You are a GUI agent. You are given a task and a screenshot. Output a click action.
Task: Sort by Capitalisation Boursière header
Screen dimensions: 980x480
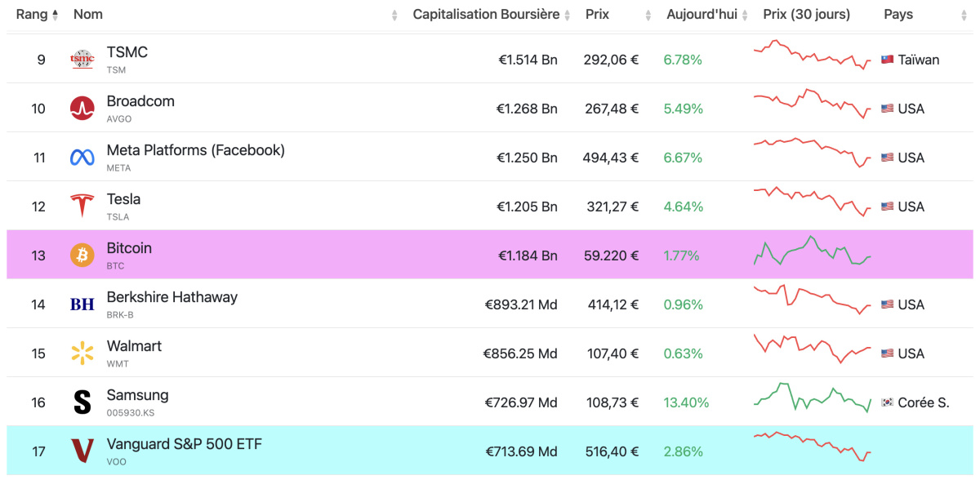coord(486,14)
